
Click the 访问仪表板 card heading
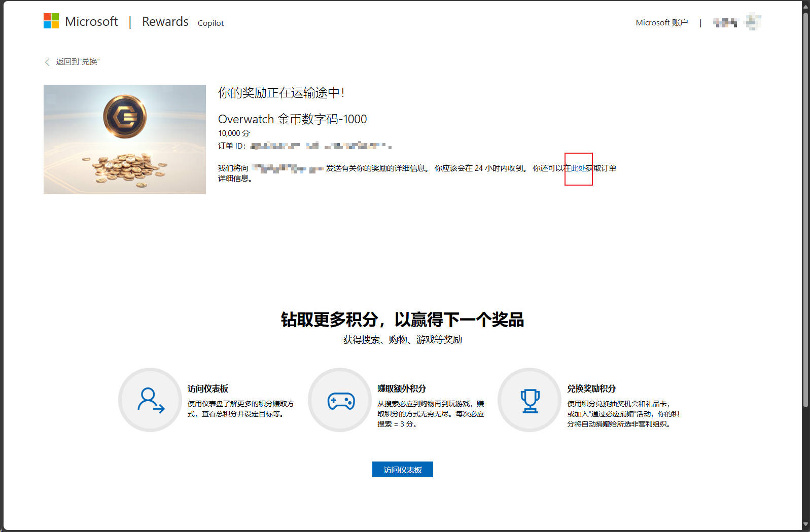208,389
